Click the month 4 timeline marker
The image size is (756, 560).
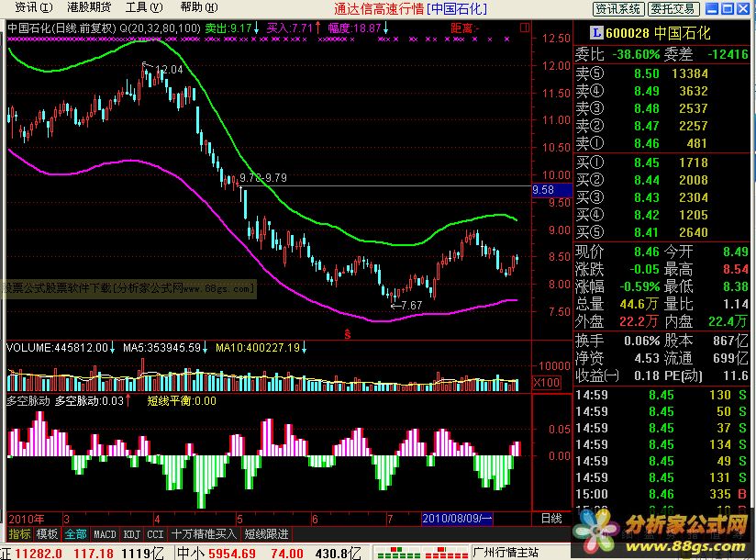coord(157,519)
